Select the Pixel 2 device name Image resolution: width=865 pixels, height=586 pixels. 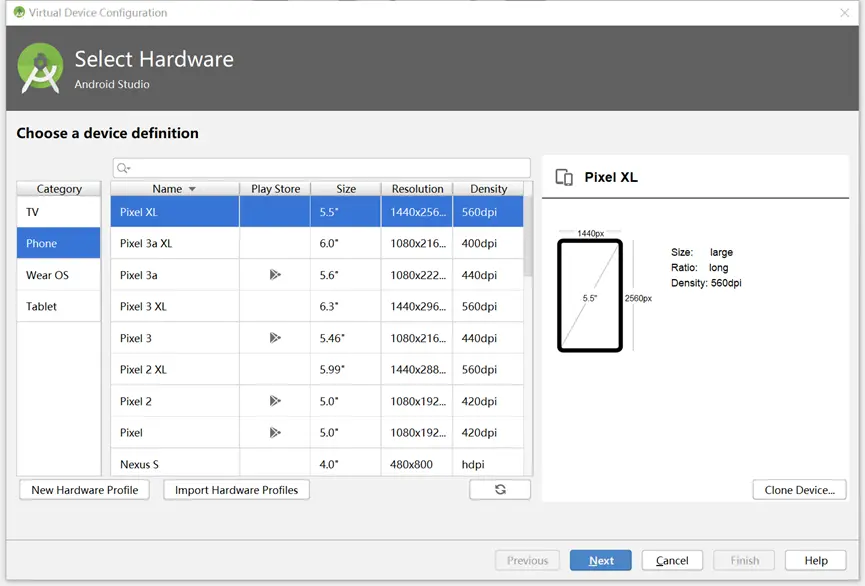[x=136, y=401]
